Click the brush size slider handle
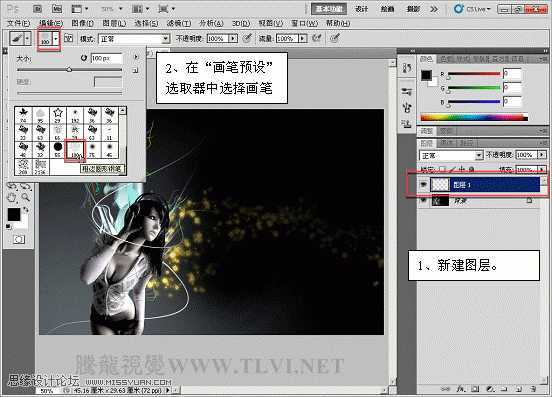The width and height of the screenshot is (552, 397). coord(69,70)
